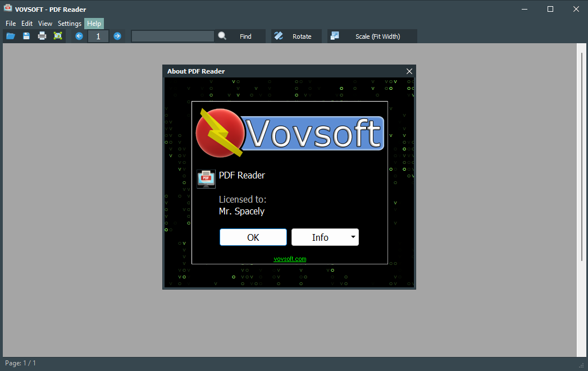Click the vertical scrollbar
This screenshot has height=371, width=588.
582,157
